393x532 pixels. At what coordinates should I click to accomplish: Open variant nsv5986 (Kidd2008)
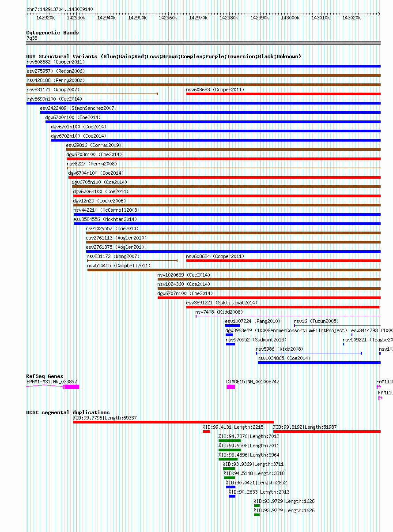click(280, 349)
